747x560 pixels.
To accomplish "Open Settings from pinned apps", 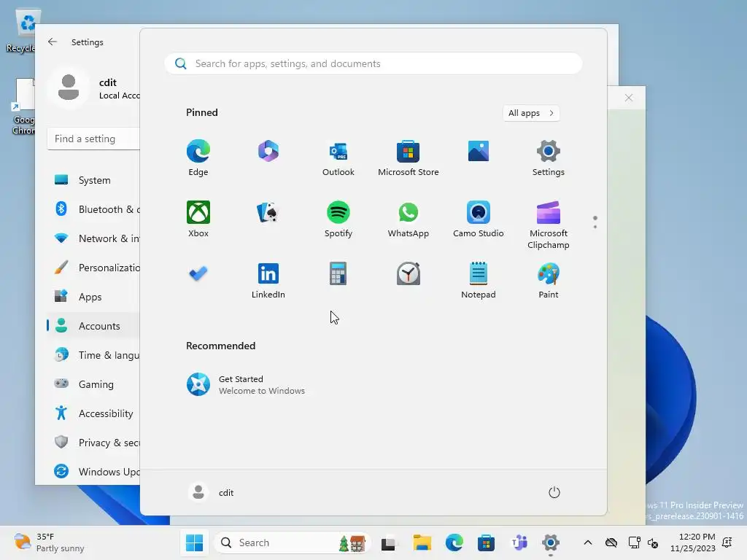I will [x=549, y=157].
